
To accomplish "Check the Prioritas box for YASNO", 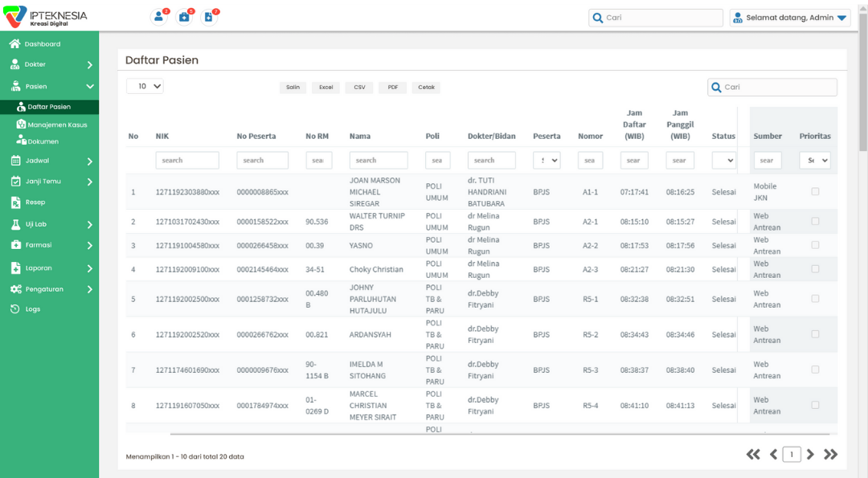I will [815, 245].
